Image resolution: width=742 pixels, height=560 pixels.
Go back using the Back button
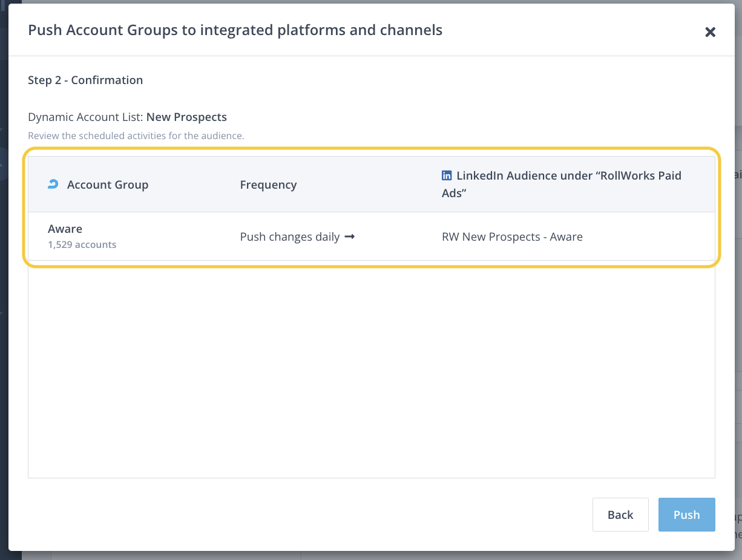coord(620,515)
